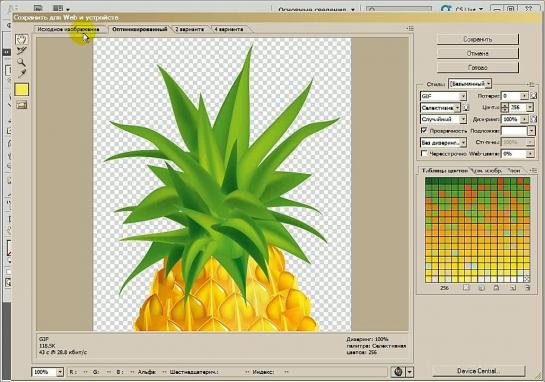Open the Web-цвета 0% value arrow
Image resolution: width=545 pixels, height=382 pixels.
click(x=530, y=154)
